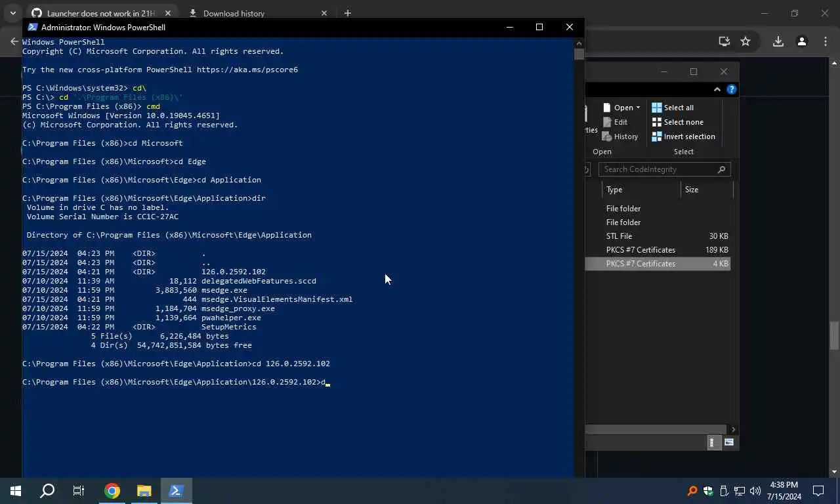This screenshot has height=504, width=840.
Task: Click Invert selection in Explorer ribbon
Action: click(x=683, y=136)
